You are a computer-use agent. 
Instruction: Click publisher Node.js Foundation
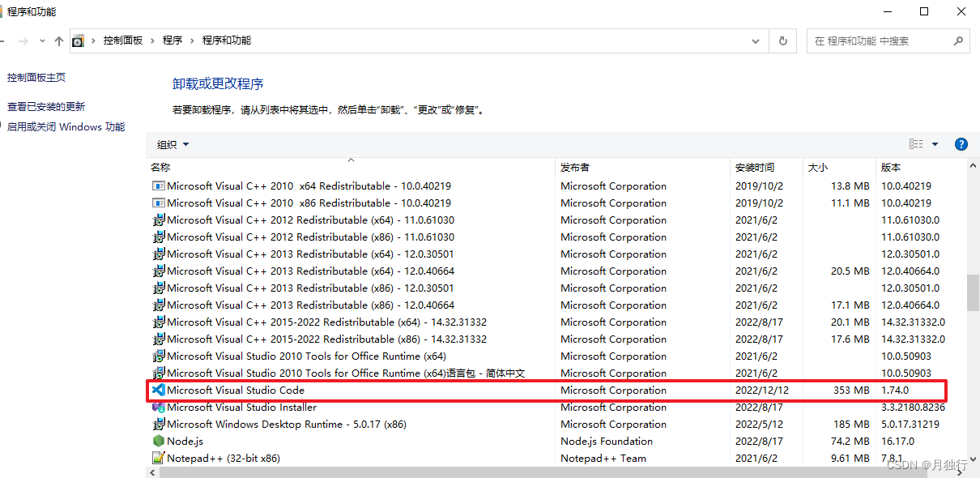tap(607, 442)
